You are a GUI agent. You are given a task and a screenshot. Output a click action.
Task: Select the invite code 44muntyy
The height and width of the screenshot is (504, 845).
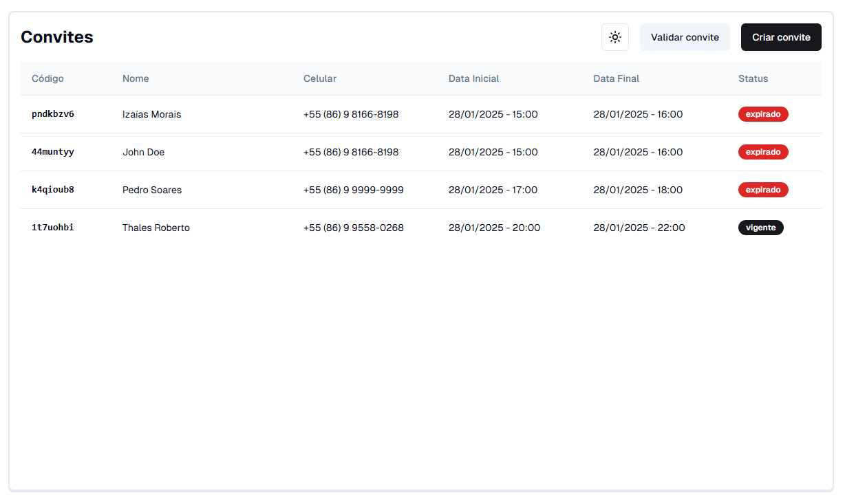pyautogui.click(x=53, y=152)
